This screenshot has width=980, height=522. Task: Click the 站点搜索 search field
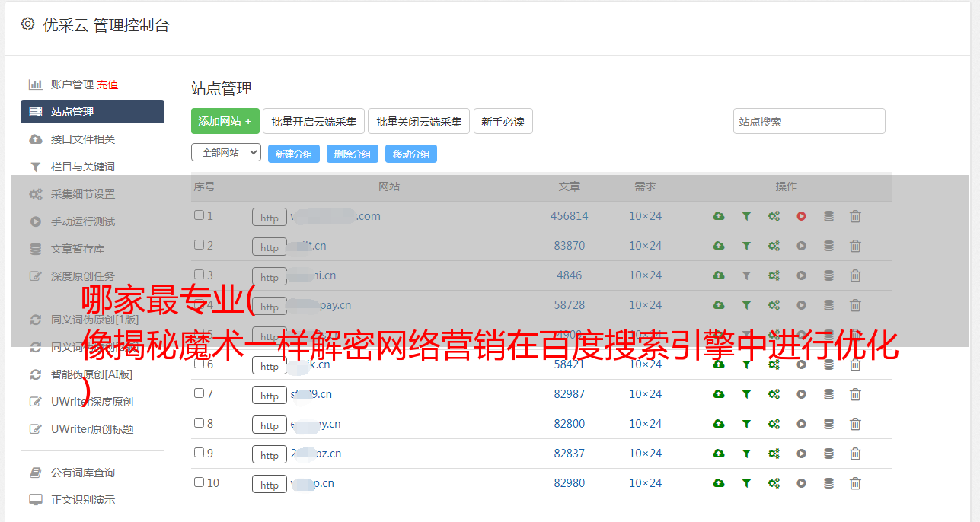(x=809, y=121)
